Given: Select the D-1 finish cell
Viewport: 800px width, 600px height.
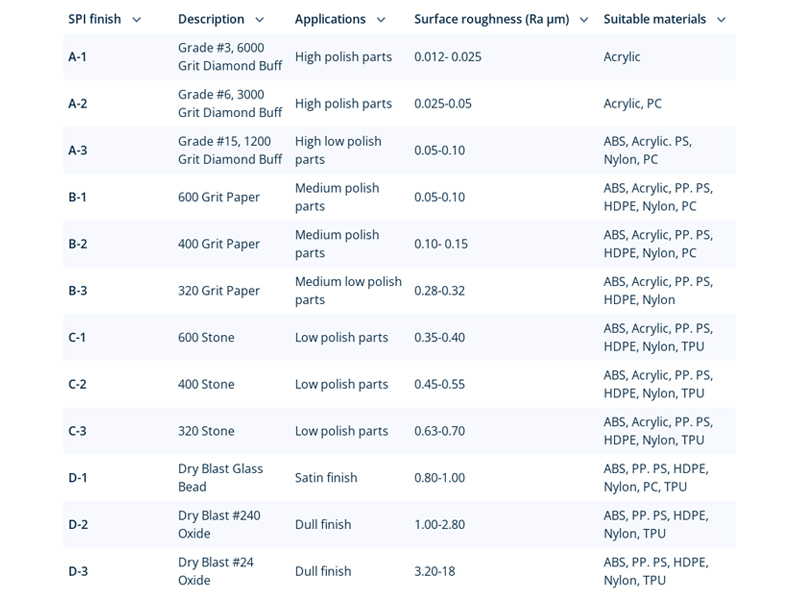Looking at the screenshot, I should [78, 478].
